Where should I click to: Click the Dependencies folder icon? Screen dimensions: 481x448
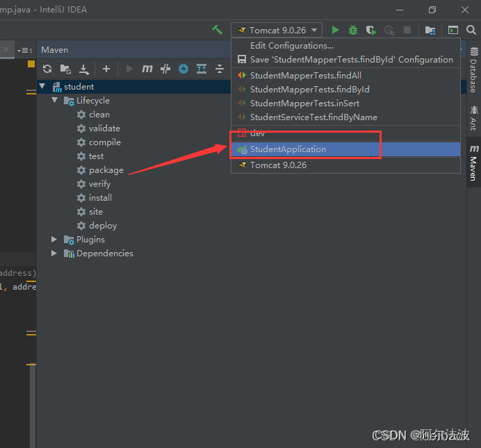click(x=69, y=254)
